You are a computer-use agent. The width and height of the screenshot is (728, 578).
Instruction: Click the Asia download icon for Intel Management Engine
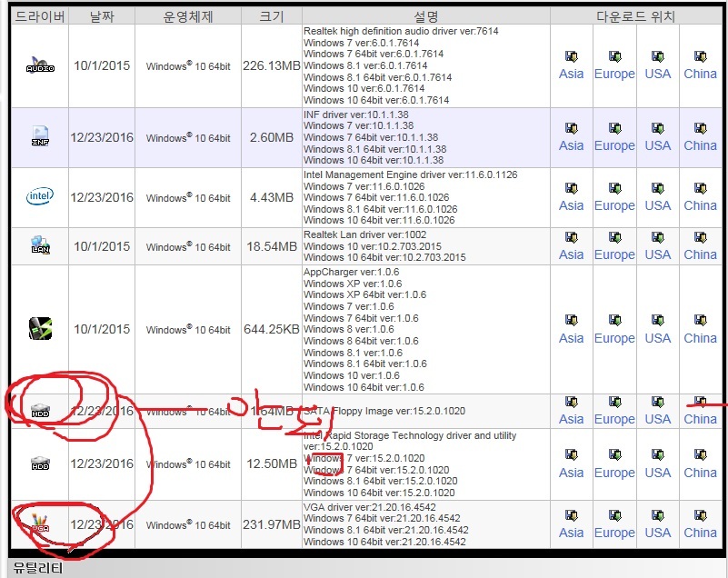coord(571,188)
